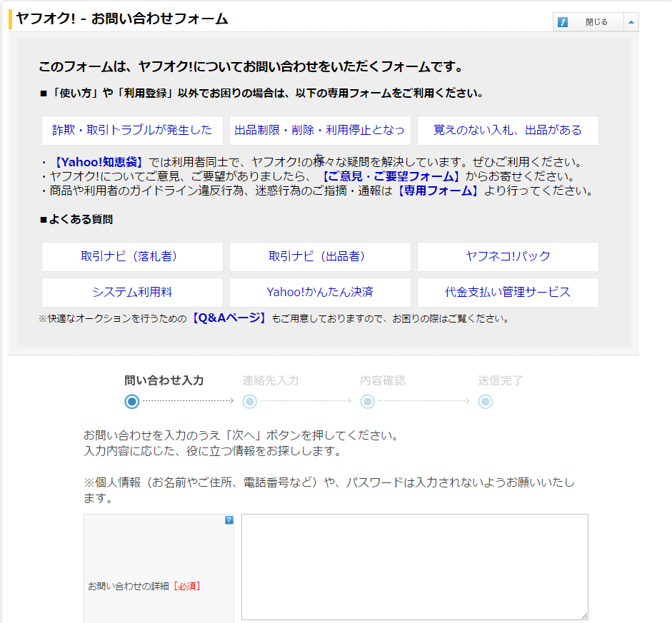Screen dimensions: 672x623
Task: Click the ヤフオク! - お問い合わせフォーム heading
Action: 121,19
